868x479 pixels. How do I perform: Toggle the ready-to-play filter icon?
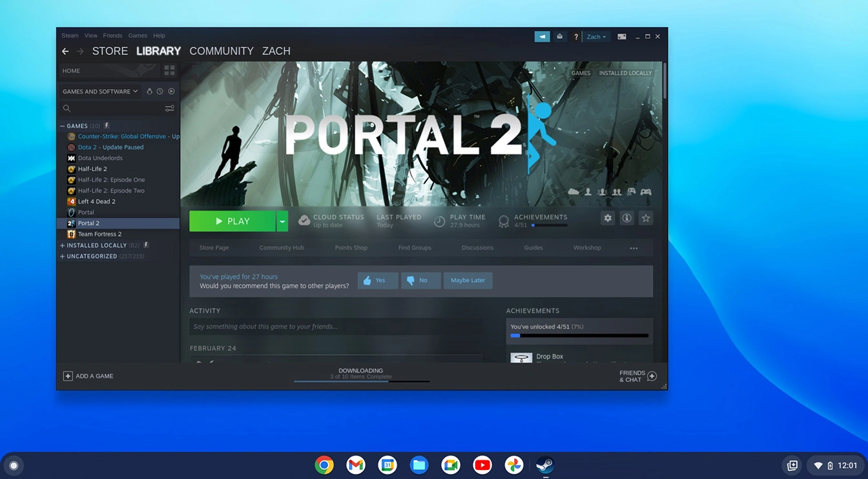point(171,92)
